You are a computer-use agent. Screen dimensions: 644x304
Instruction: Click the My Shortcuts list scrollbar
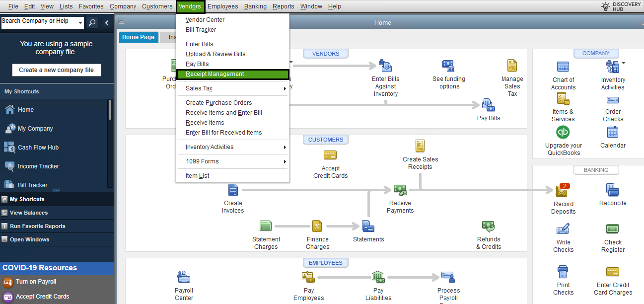(x=110, y=110)
